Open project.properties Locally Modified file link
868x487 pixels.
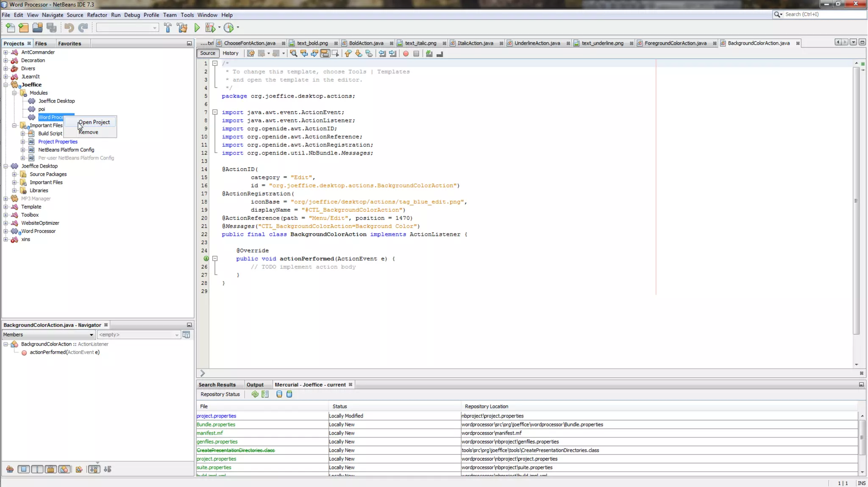click(216, 416)
